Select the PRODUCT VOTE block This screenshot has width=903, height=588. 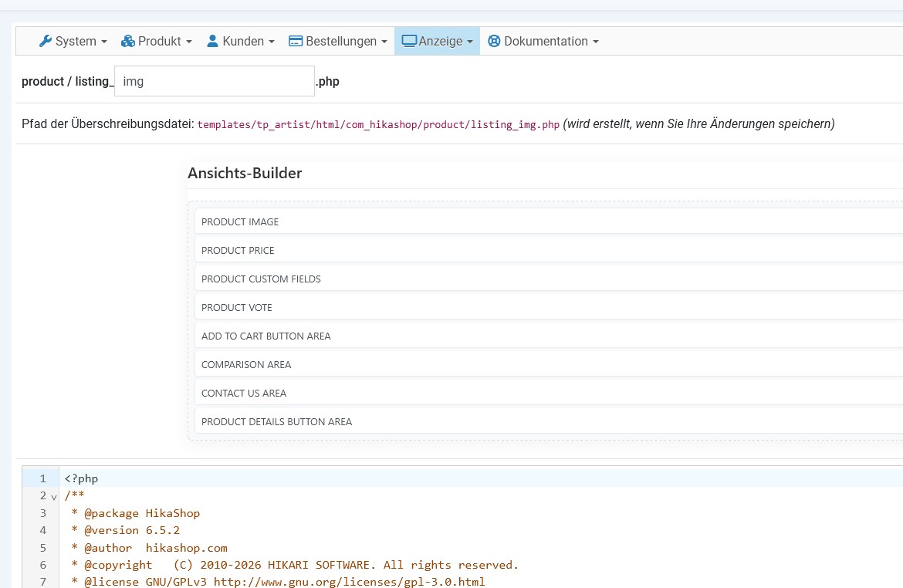549,308
